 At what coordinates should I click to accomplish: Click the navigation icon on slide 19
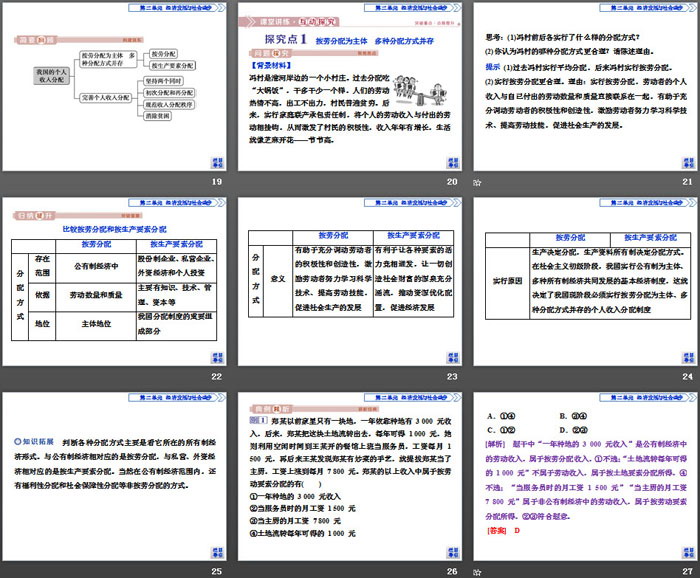click(217, 162)
